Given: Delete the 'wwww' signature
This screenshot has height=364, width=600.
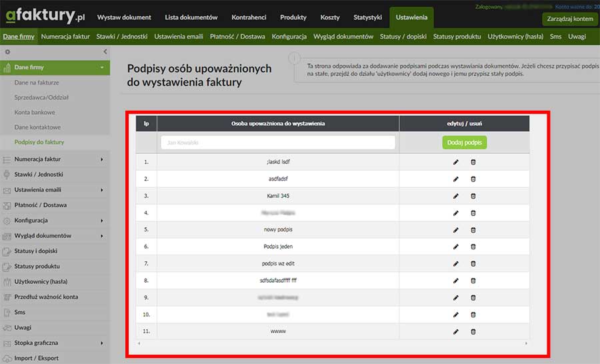Looking at the screenshot, I should (473, 332).
